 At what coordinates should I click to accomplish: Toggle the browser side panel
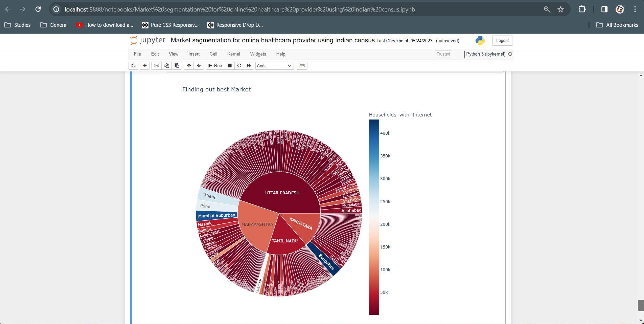[x=604, y=9]
